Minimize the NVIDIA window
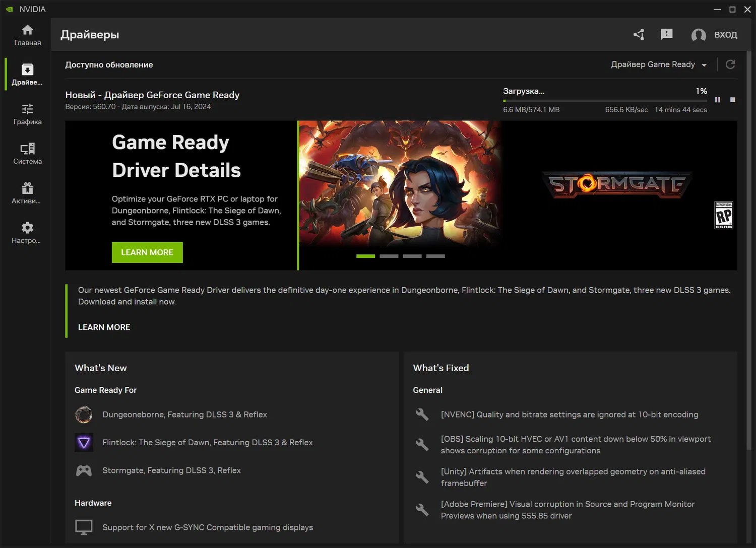 [x=717, y=9]
